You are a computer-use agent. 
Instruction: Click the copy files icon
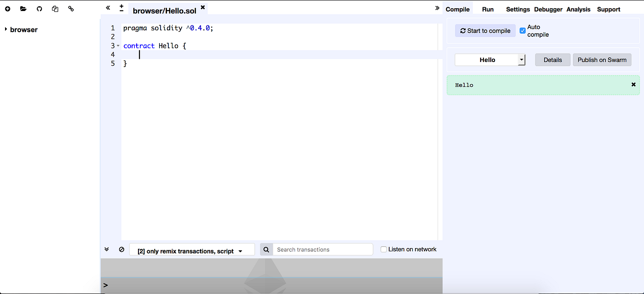[55, 9]
